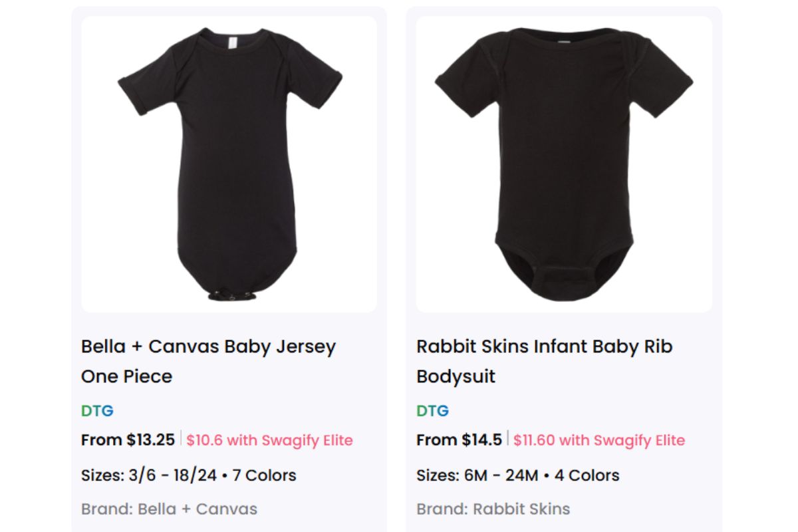Click the Brand: Bella + Canvas line
Image resolution: width=798 pixels, height=532 pixels.
pyautogui.click(x=169, y=509)
